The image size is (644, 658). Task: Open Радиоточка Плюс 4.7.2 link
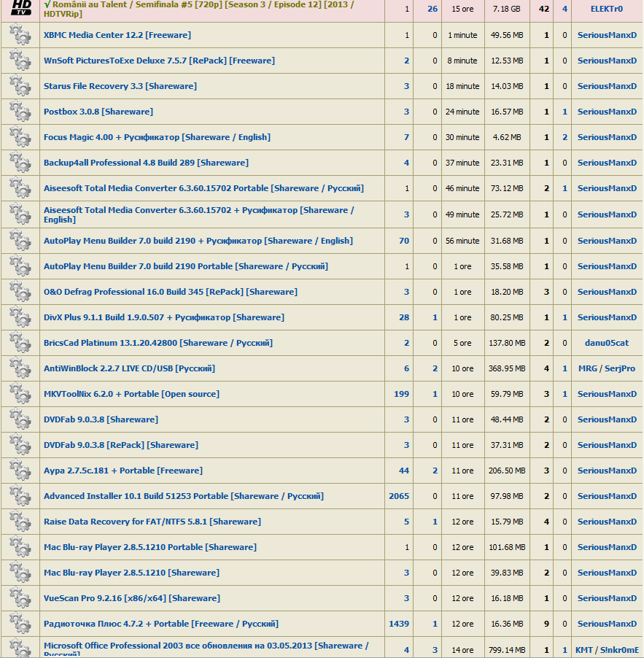tap(160, 624)
